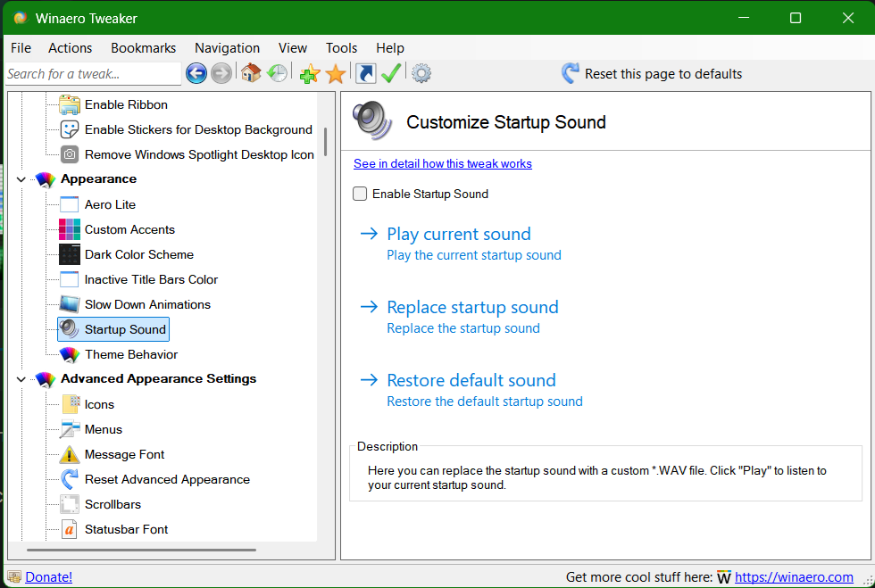Open the Help menu

point(390,48)
